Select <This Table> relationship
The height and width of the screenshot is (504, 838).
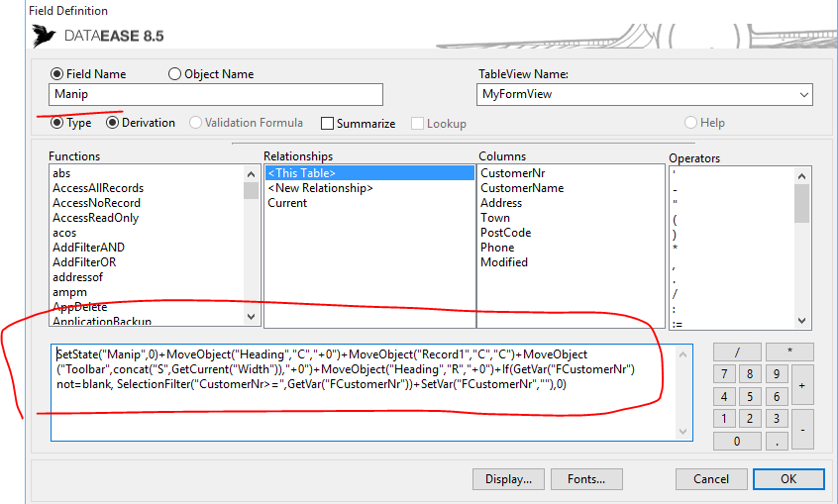(369, 173)
